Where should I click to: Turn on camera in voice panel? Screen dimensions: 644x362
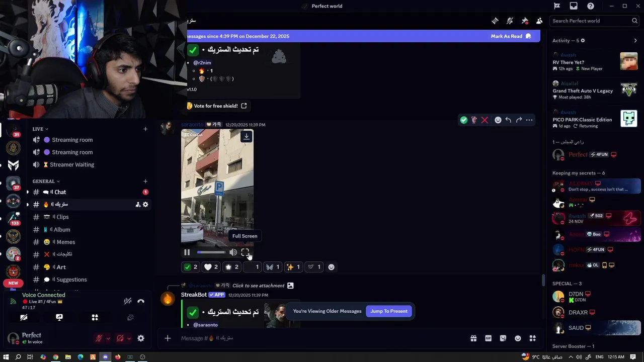point(24,317)
